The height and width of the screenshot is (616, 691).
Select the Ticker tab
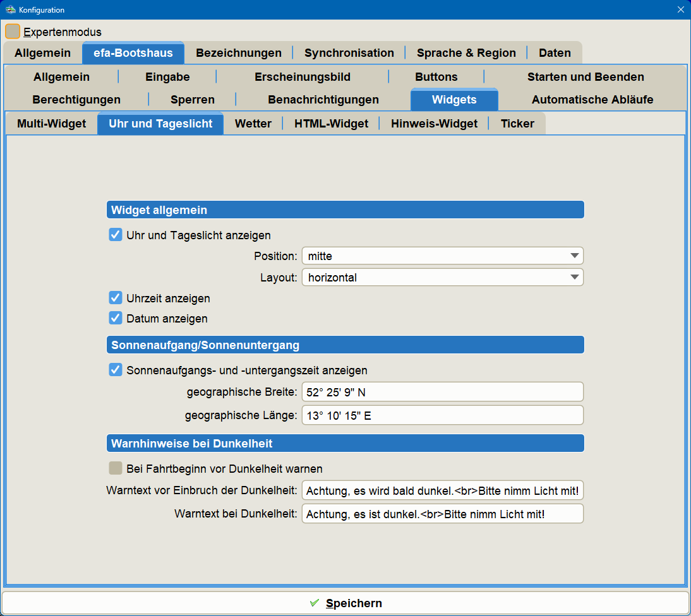(517, 124)
